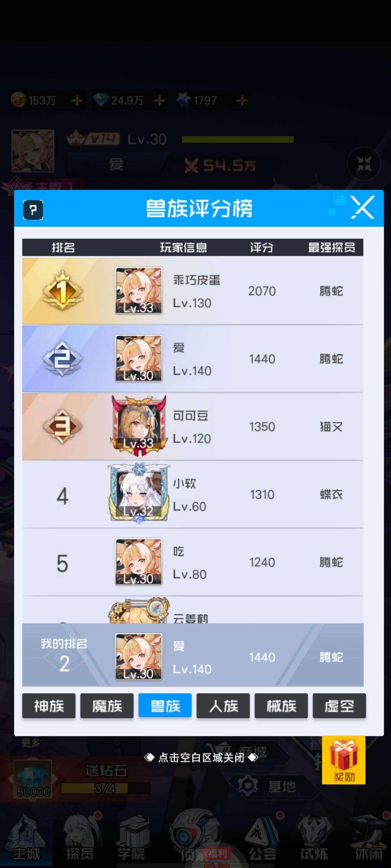
Task: View player 可可豆 horned-frame avatar
Action: (x=139, y=426)
